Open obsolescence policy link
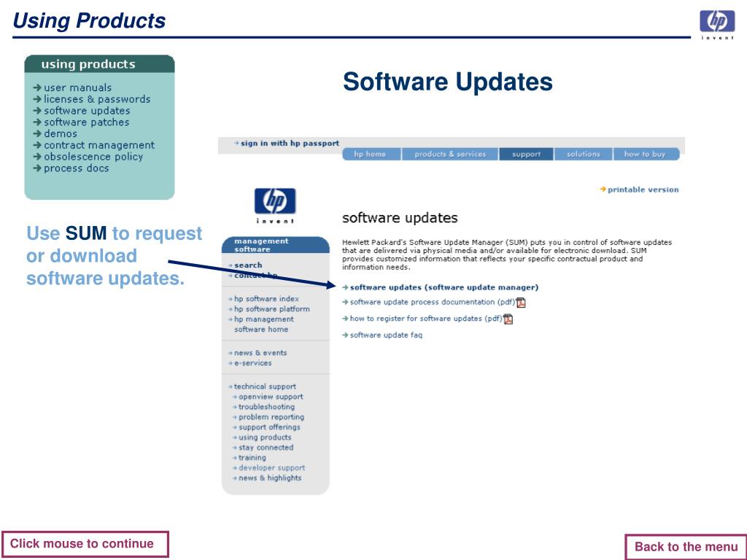Image resolution: width=747 pixels, height=560 pixels. 93,157
